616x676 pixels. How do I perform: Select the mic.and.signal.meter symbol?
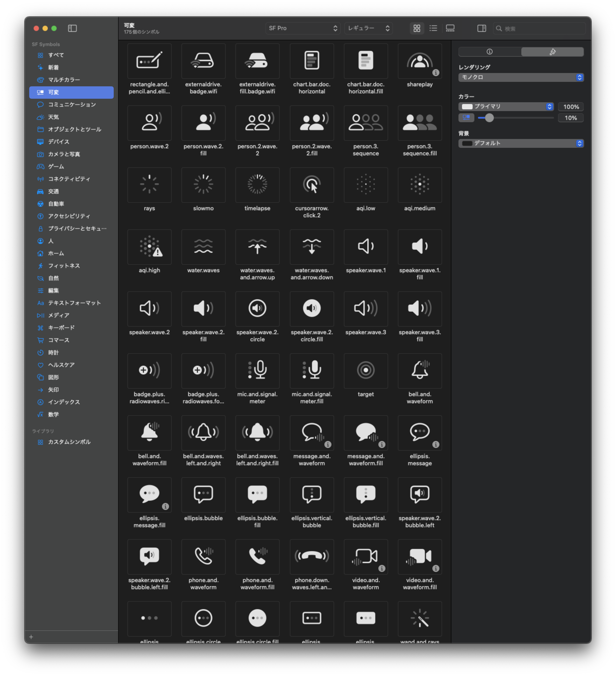pos(257,371)
